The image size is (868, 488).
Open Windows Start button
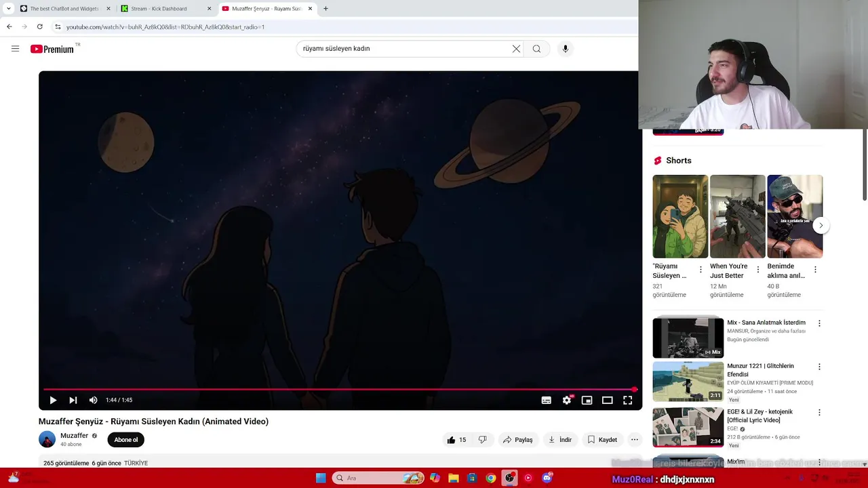[321, 478]
